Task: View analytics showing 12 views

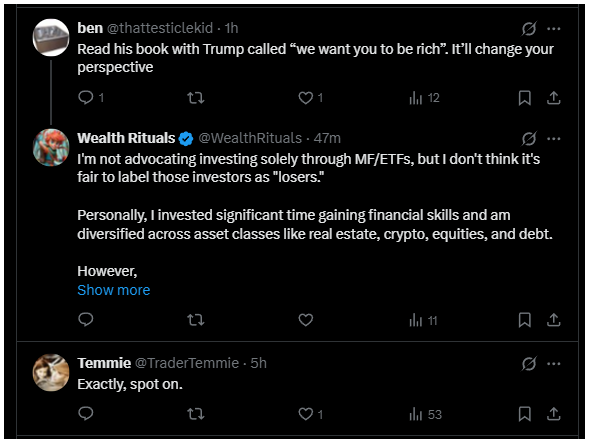Action: click(x=424, y=98)
